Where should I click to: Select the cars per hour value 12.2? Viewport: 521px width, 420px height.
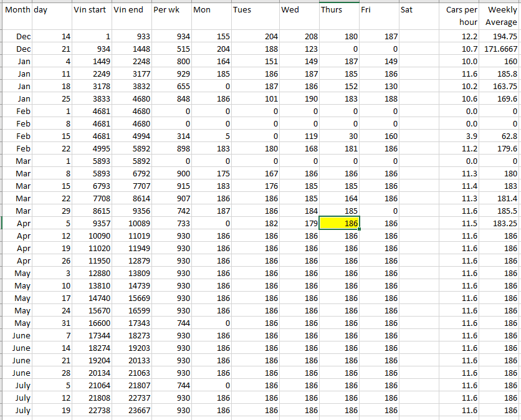click(461, 37)
